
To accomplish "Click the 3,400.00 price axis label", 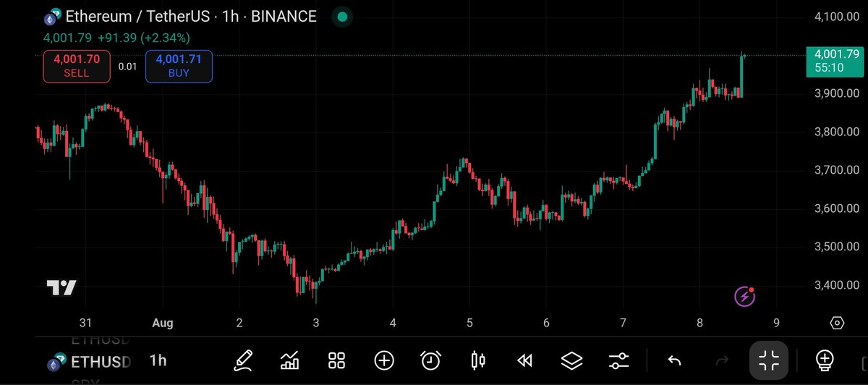I will [x=837, y=285].
